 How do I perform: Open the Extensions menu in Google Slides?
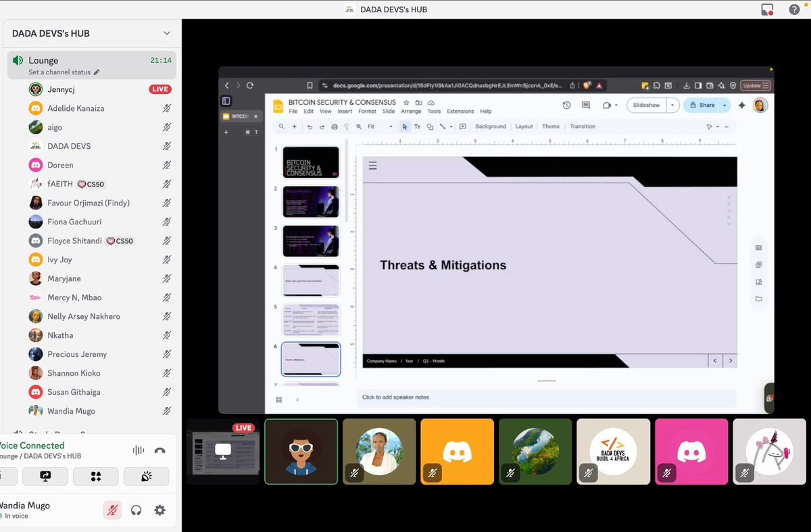460,112
